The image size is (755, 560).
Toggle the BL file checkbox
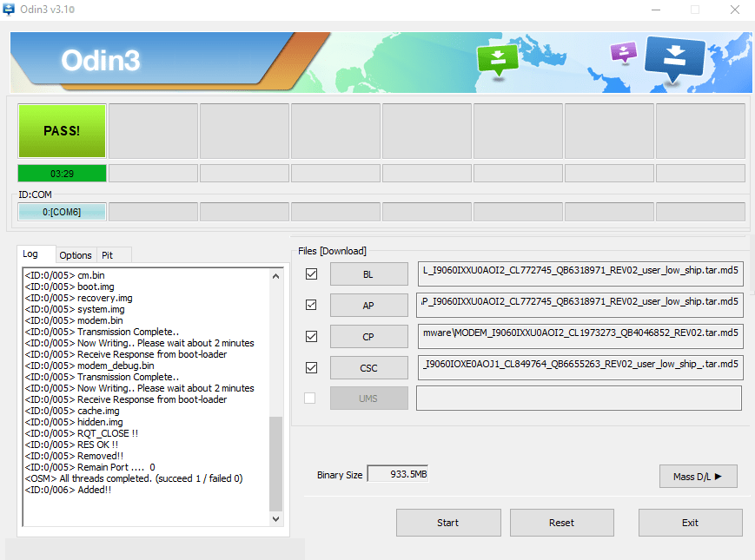pos(312,274)
